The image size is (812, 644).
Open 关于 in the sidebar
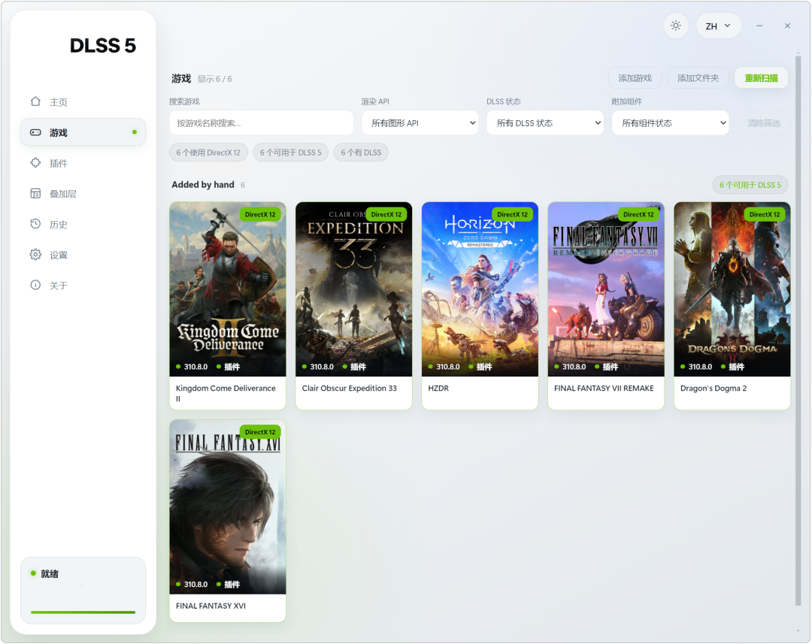(x=83, y=286)
